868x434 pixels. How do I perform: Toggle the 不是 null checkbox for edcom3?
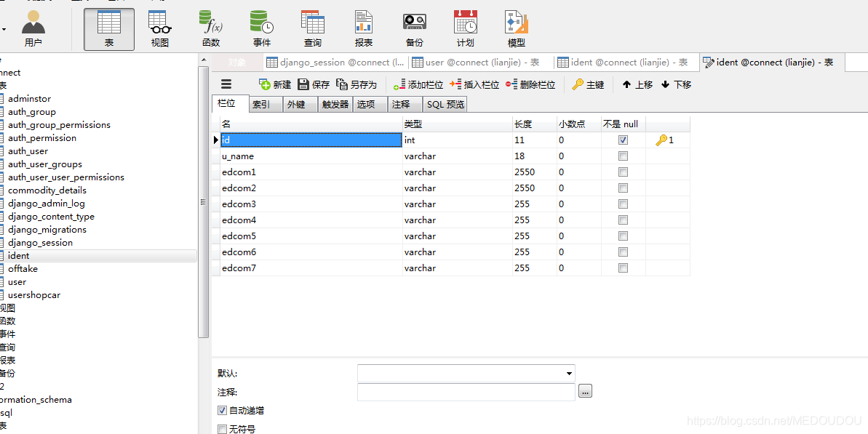click(x=624, y=204)
